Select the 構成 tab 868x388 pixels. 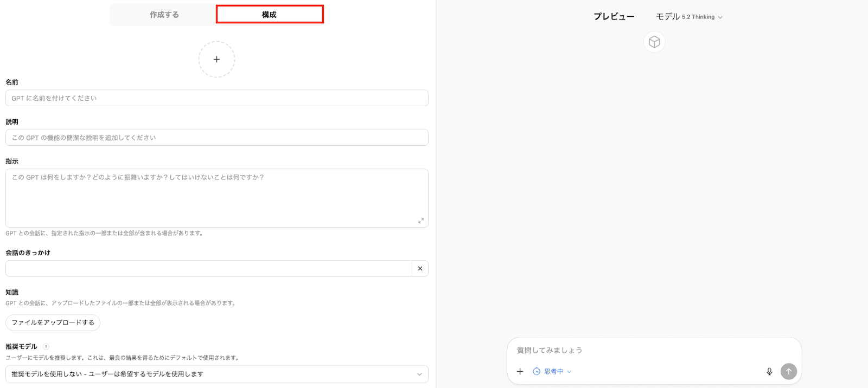coord(270,15)
